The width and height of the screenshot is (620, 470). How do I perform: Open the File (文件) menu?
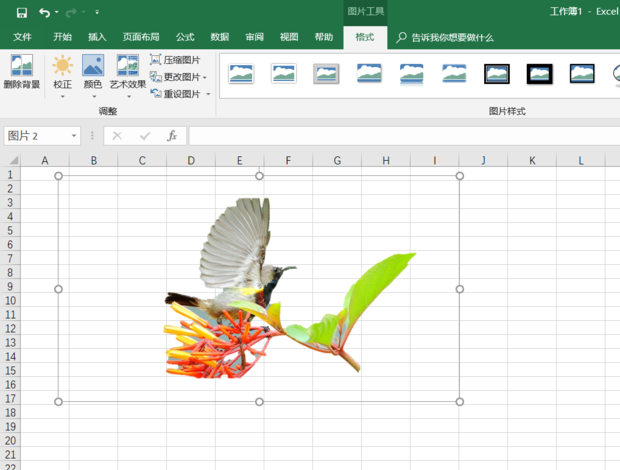point(22,37)
